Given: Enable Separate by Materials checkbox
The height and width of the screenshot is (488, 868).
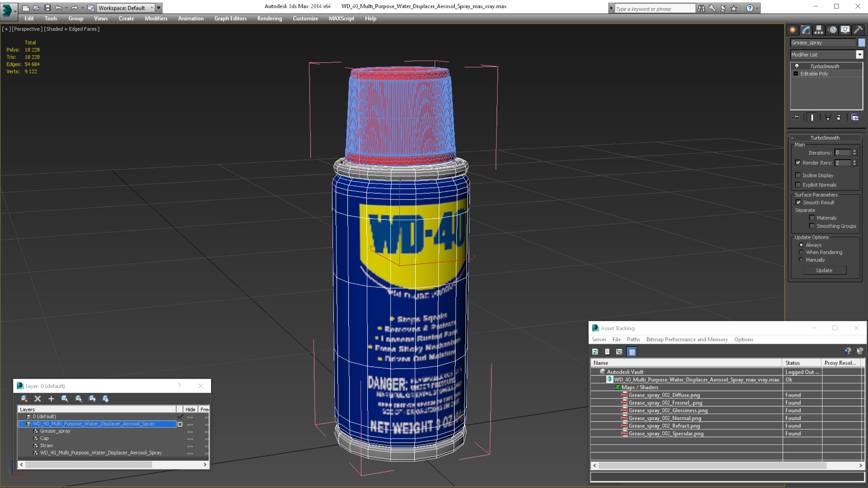Looking at the screenshot, I should click(812, 217).
